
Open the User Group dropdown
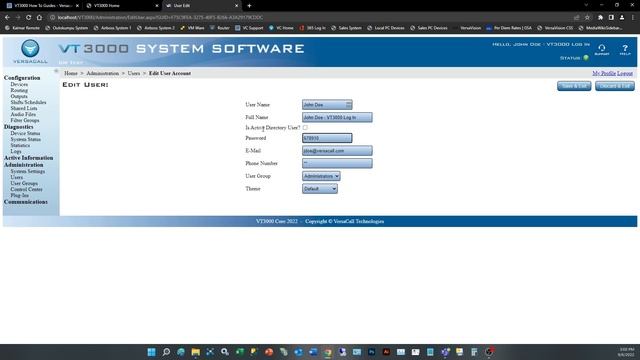[x=321, y=176]
